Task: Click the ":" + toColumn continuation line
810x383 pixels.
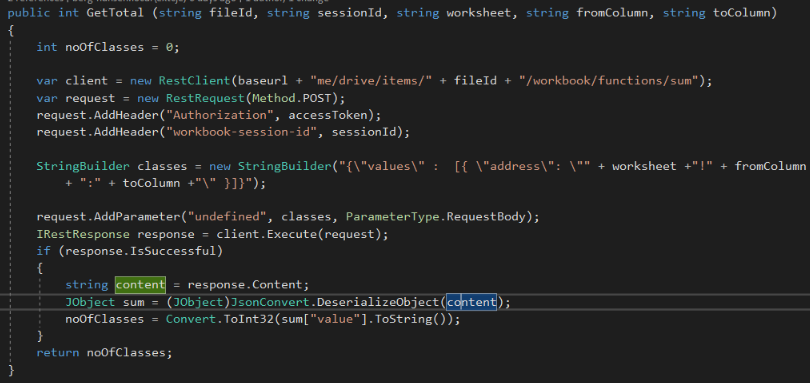Action: [x=165, y=183]
